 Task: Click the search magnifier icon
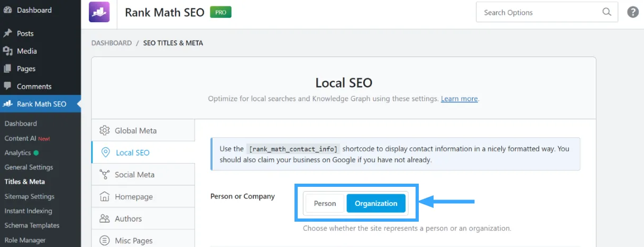[x=606, y=12]
